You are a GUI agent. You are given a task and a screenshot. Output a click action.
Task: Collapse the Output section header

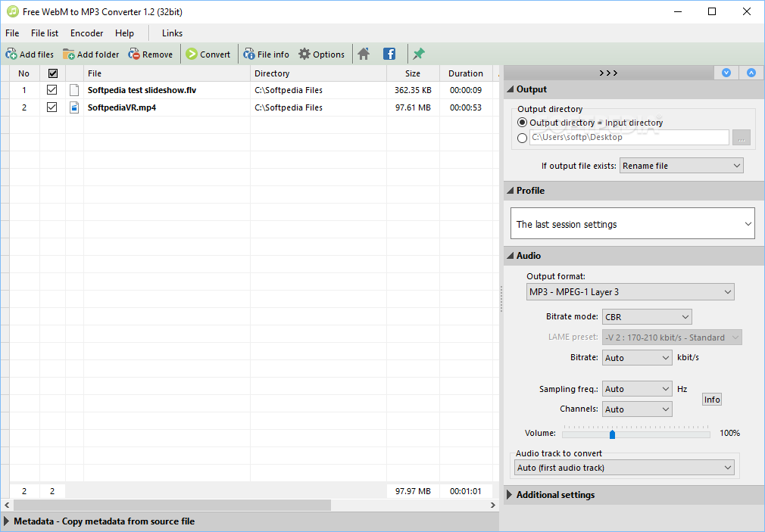point(634,89)
